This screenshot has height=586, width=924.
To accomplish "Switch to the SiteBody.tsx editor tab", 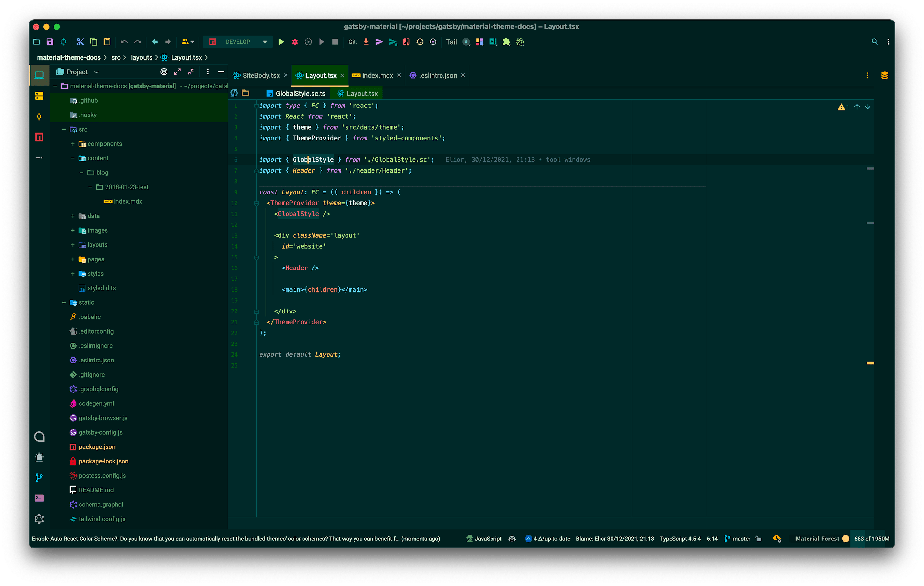I will pos(261,76).
